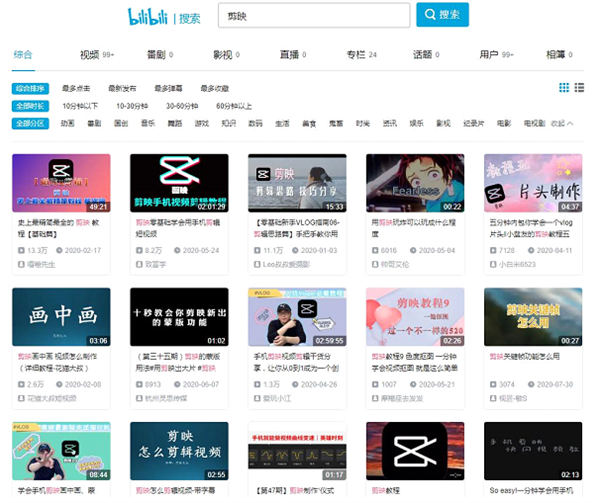Select 全部分区 category filter
This screenshot has width=600, height=503.
coord(30,123)
